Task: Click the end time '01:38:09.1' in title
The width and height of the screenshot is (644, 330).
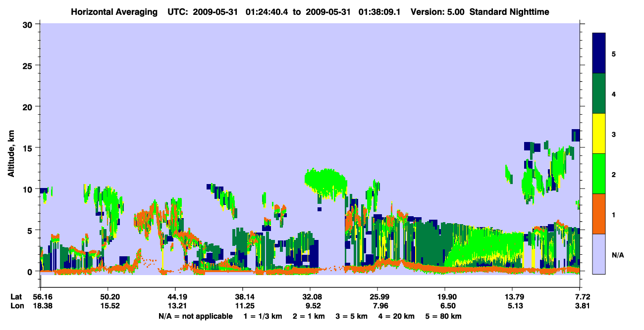Action: tap(380, 12)
